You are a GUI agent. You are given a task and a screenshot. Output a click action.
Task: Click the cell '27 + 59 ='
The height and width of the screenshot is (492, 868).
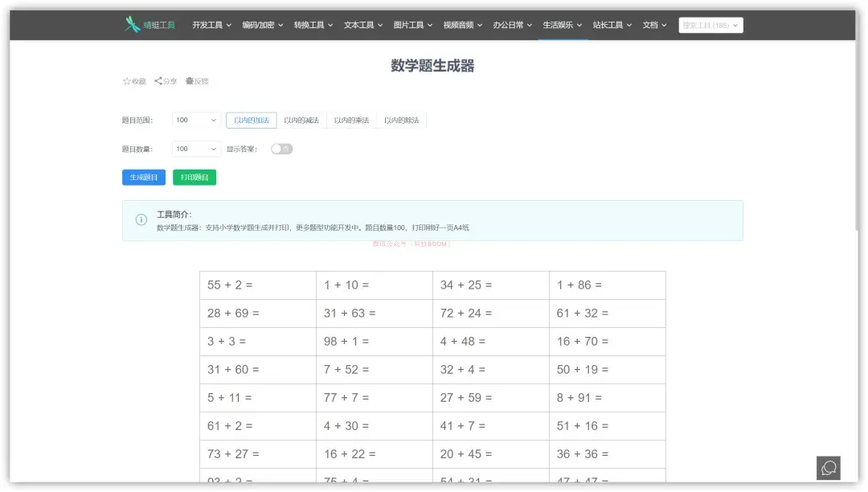point(491,398)
